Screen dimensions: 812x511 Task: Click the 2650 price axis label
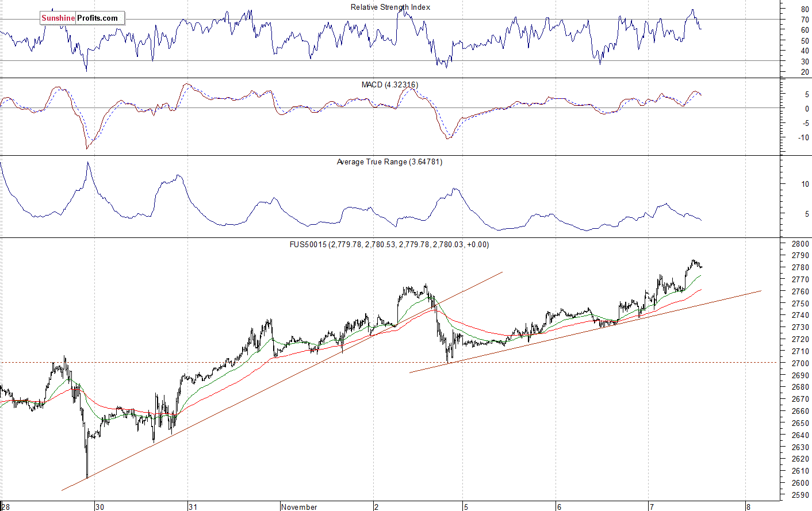pos(800,423)
